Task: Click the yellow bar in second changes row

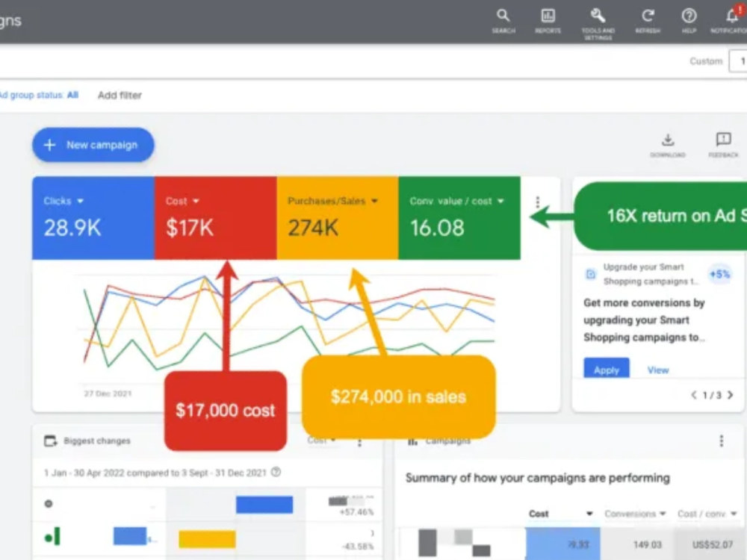Action: [207, 540]
